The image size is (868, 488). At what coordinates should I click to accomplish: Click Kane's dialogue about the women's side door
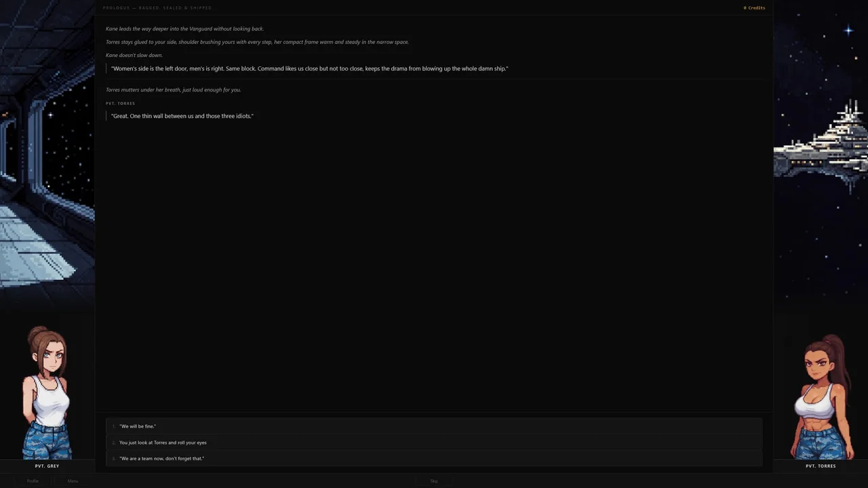[x=309, y=68]
